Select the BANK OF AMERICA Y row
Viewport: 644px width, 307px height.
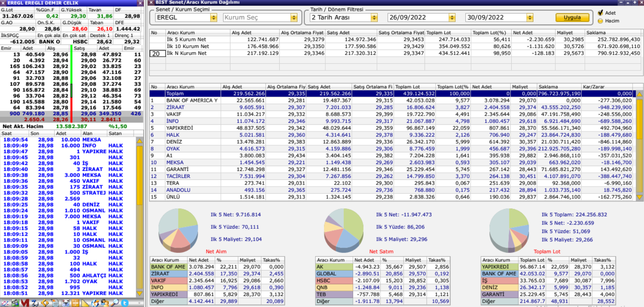click(392, 100)
